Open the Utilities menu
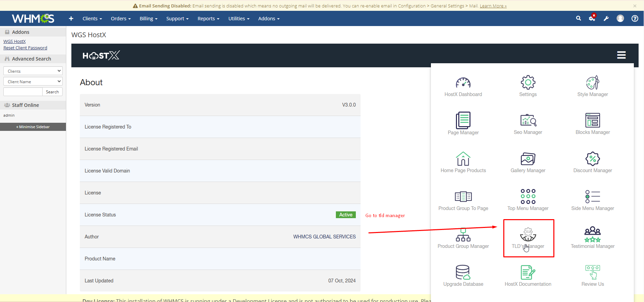 tap(239, 19)
